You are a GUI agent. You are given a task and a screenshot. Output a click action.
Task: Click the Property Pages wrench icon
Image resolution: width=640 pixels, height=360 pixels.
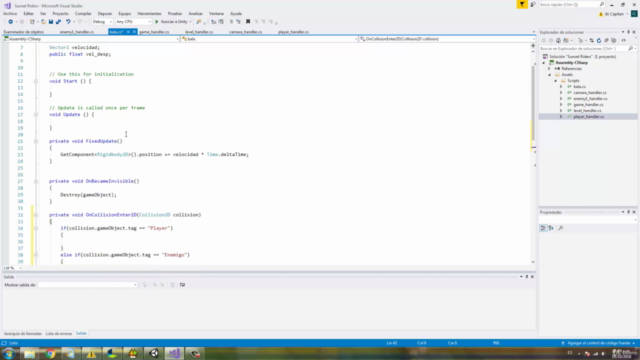561,228
